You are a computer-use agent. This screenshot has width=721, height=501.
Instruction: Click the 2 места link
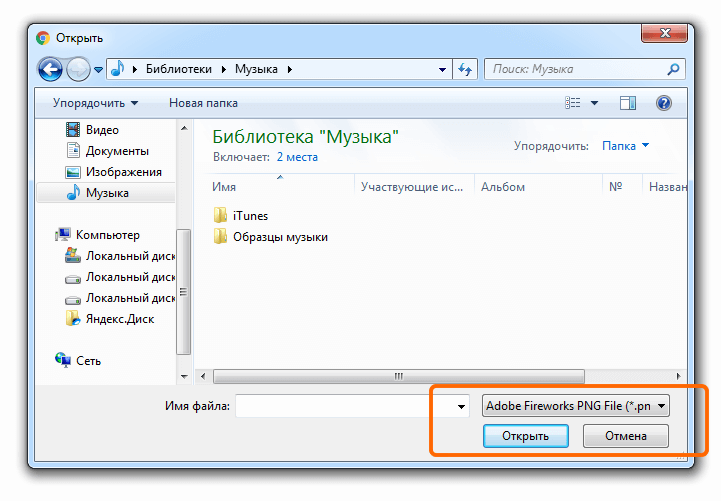[297, 157]
